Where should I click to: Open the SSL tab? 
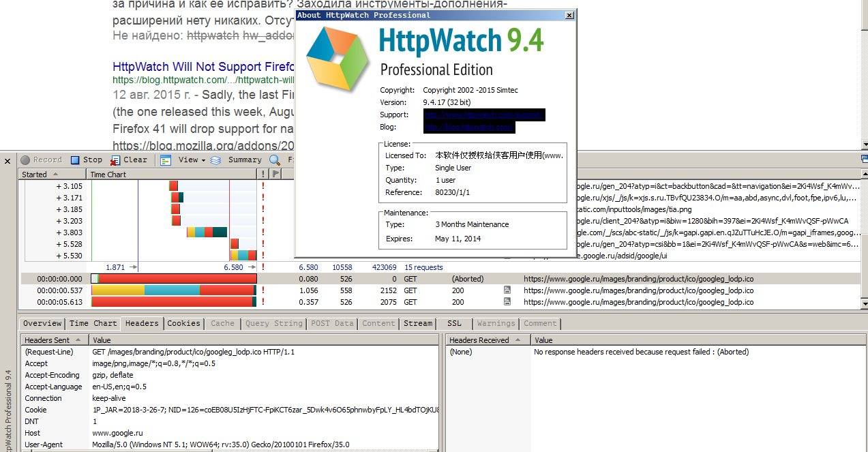pos(454,324)
